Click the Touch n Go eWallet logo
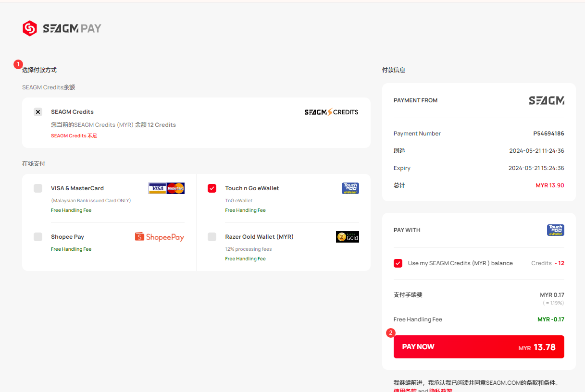 tap(350, 188)
